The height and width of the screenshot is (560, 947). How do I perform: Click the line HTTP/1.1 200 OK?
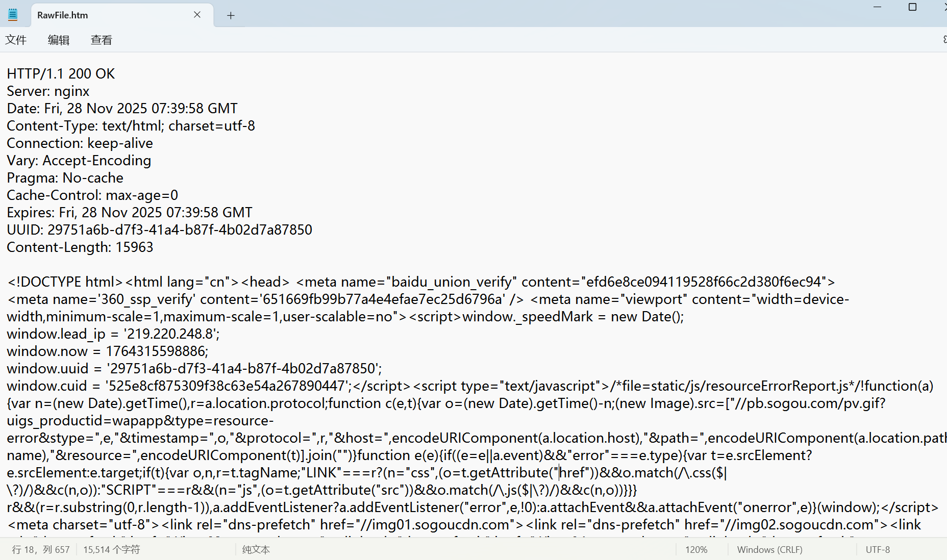(61, 74)
